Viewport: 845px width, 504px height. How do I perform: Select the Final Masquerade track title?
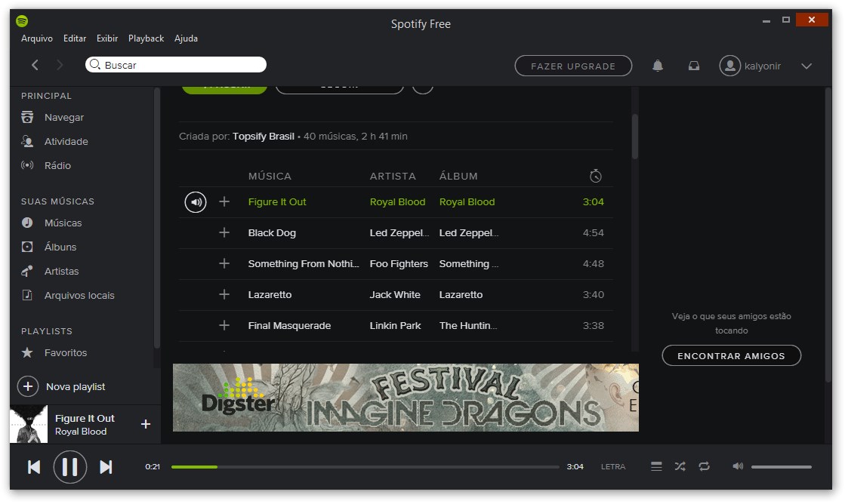tap(289, 326)
